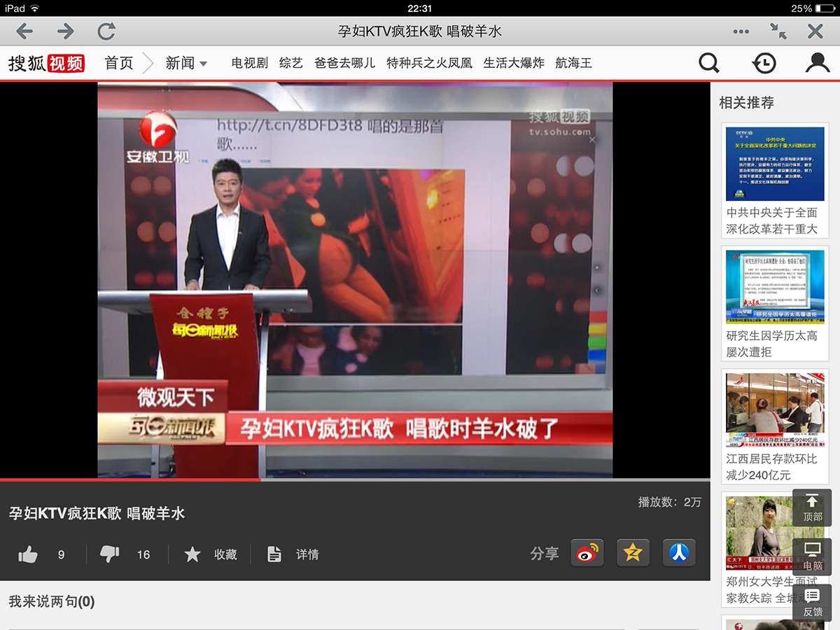Open the user account profile icon
The image size is (840, 630).
click(818, 63)
